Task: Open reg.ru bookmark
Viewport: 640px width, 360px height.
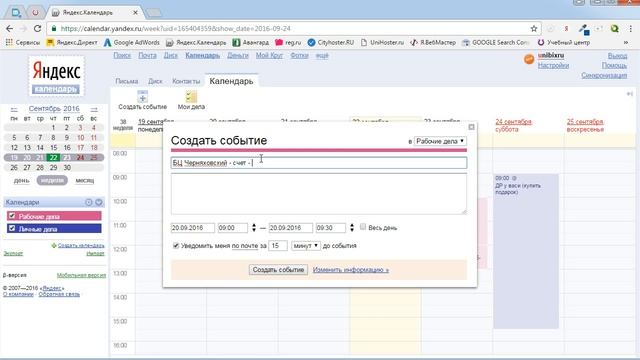Action: point(288,42)
